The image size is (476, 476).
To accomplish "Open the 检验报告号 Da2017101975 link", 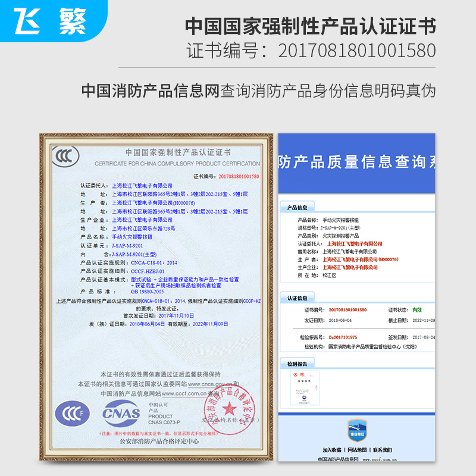I will click(343, 337).
